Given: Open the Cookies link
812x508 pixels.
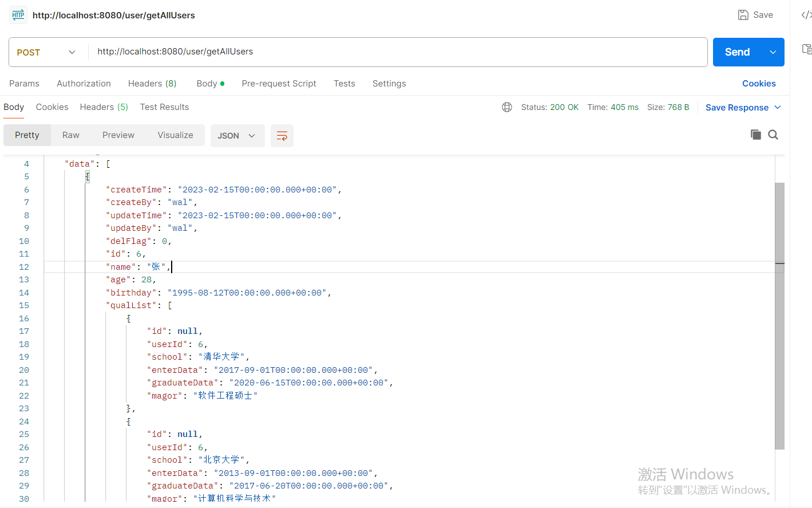Looking at the screenshot, I should point(759,84).
